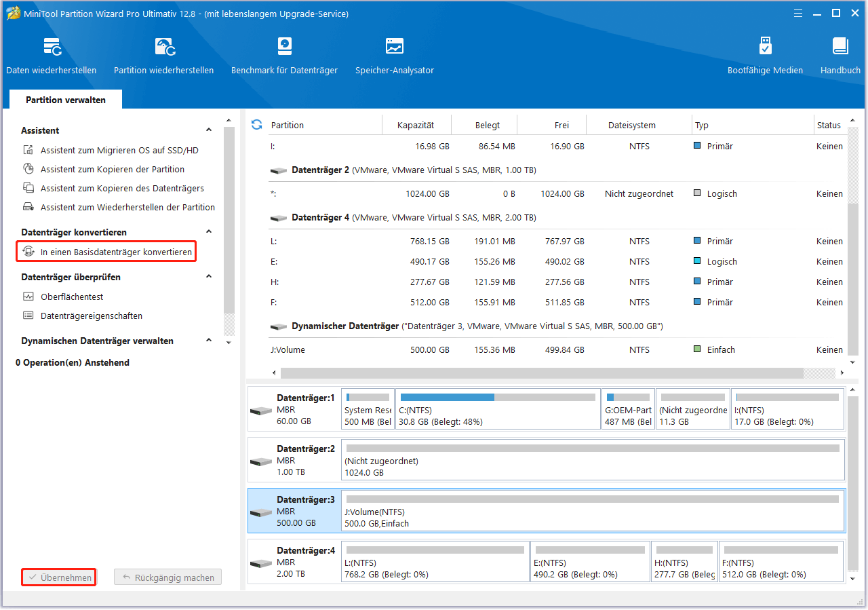Open the title bar hamburger menu

pos(797,13)
